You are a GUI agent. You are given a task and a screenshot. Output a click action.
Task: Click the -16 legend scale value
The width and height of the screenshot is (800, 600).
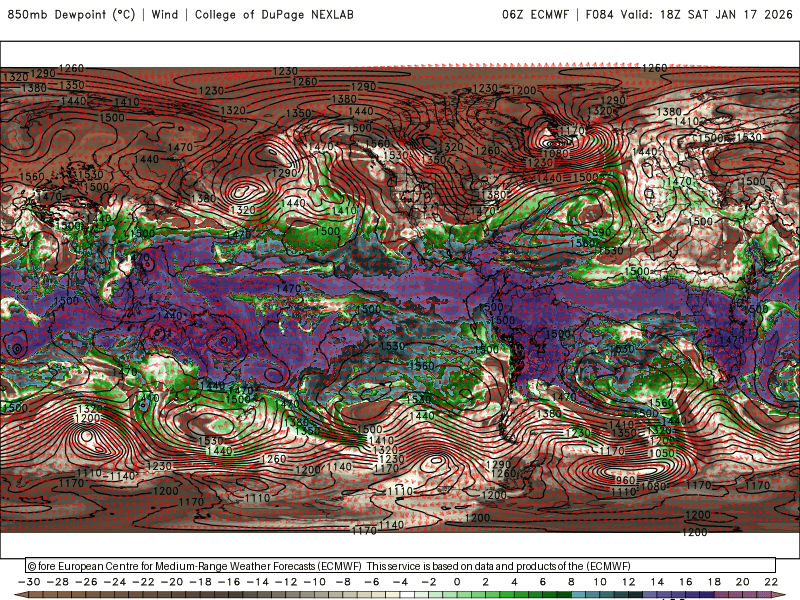coord(229,582)
